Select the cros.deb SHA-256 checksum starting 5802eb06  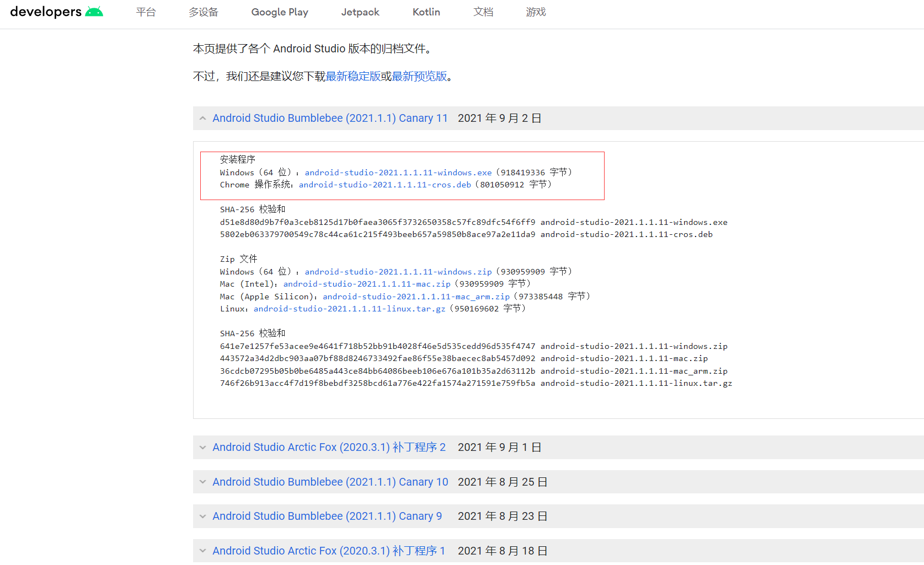tap(377, 234)
